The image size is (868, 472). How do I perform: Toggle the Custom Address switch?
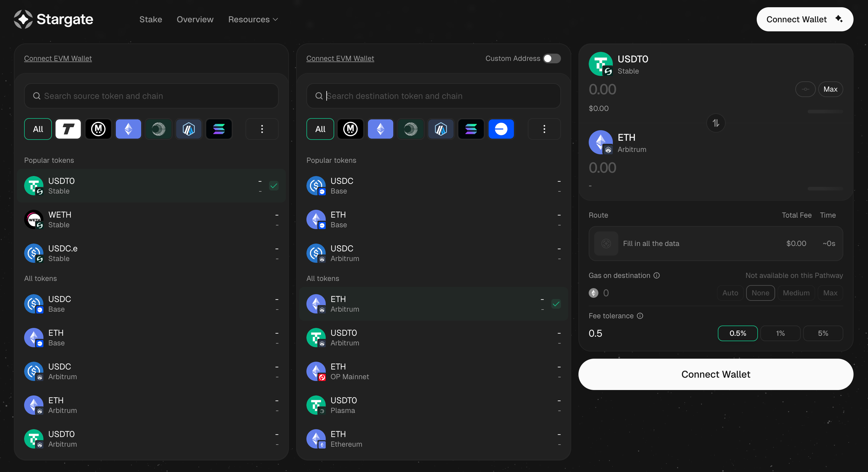(x=552, y=58)
